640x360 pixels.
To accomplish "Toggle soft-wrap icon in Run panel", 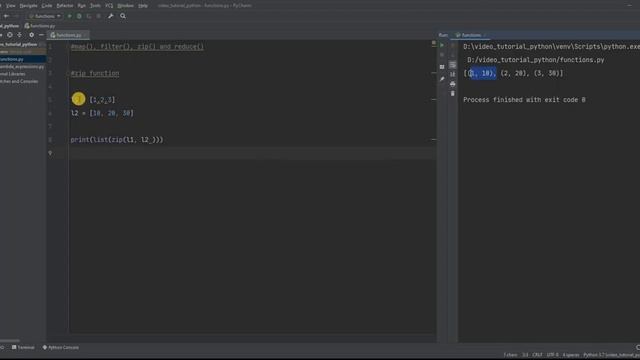I will (453, 65).
